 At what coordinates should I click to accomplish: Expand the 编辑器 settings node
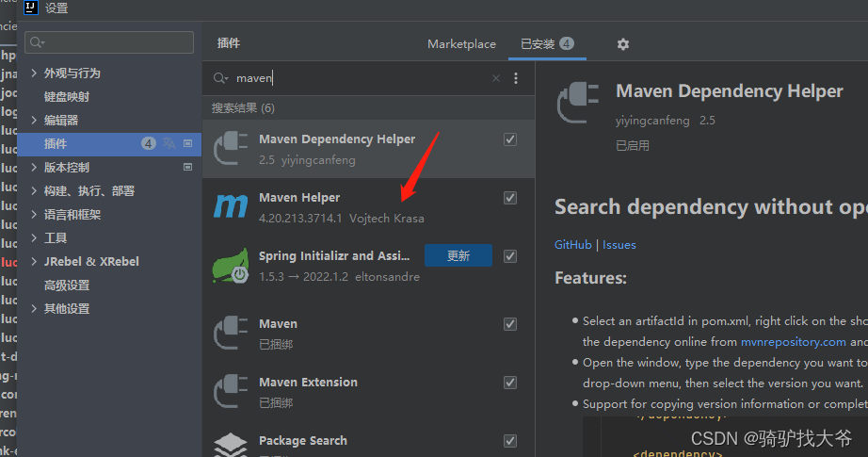[34, 120]
